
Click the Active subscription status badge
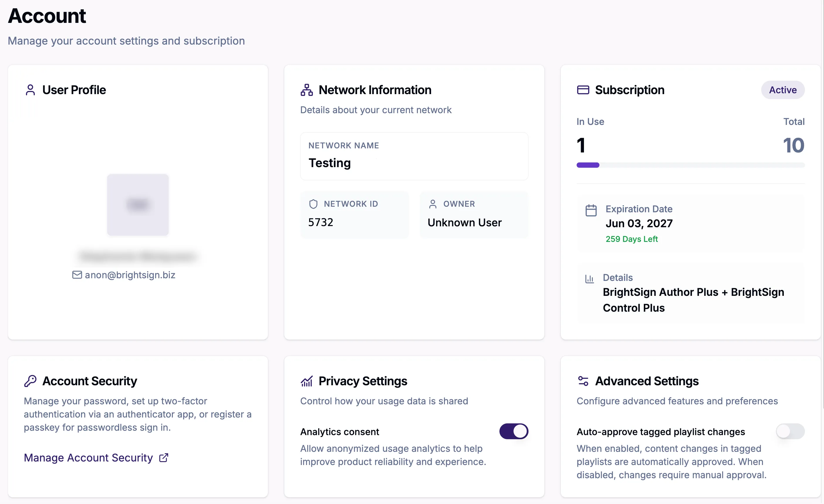(783, 90)
